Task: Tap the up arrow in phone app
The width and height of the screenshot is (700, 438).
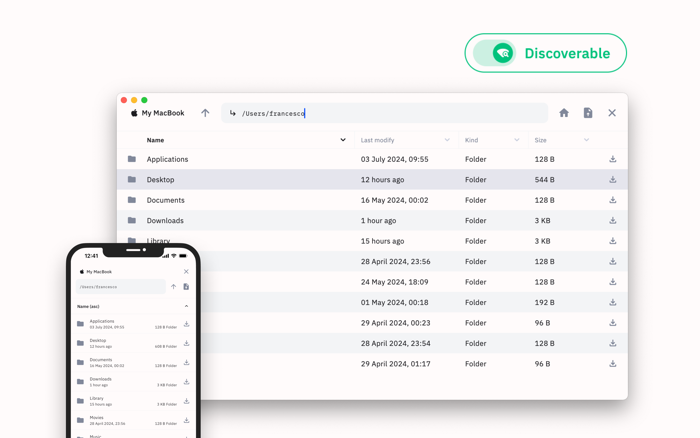Action: click(173, 287)
